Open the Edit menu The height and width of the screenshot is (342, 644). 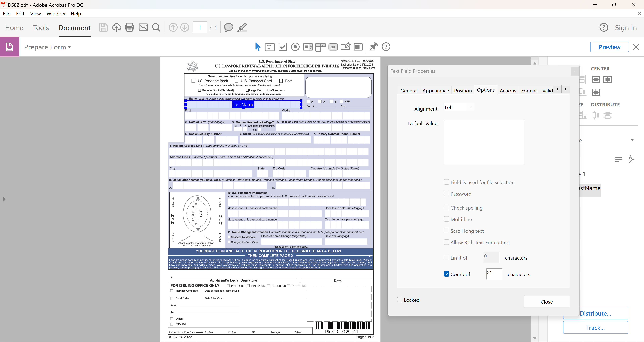tap(20, 14)
